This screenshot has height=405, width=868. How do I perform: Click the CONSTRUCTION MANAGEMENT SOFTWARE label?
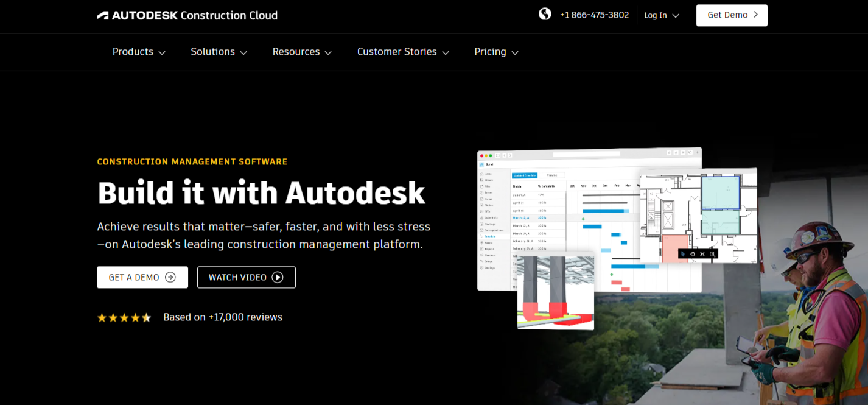pyautogui.click(x=192, y=162)
